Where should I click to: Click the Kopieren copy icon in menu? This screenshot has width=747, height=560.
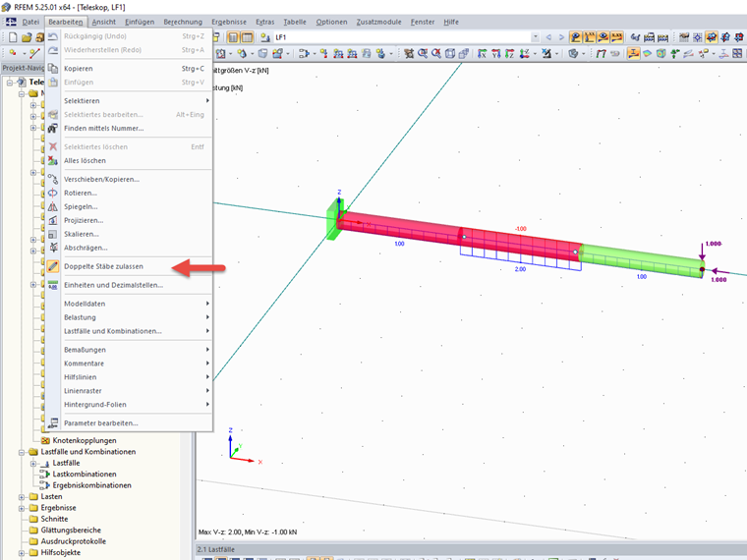pos(53,69)
